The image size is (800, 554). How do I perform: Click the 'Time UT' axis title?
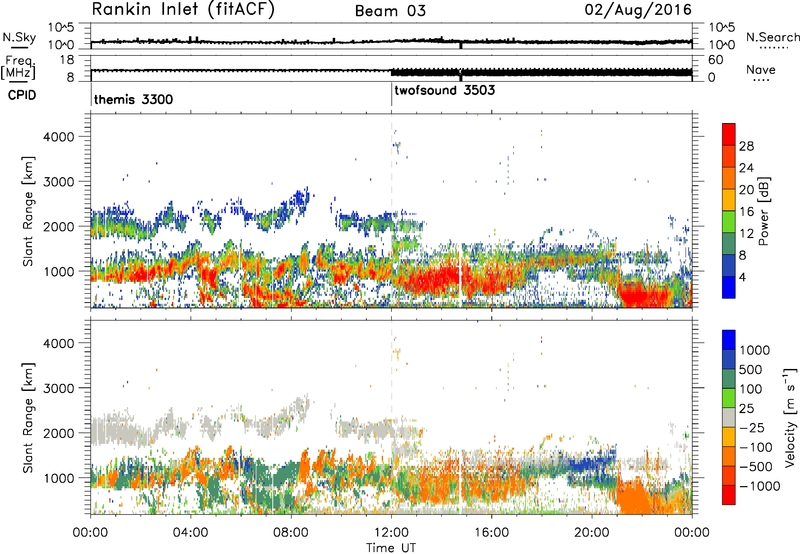click(391, 548)
